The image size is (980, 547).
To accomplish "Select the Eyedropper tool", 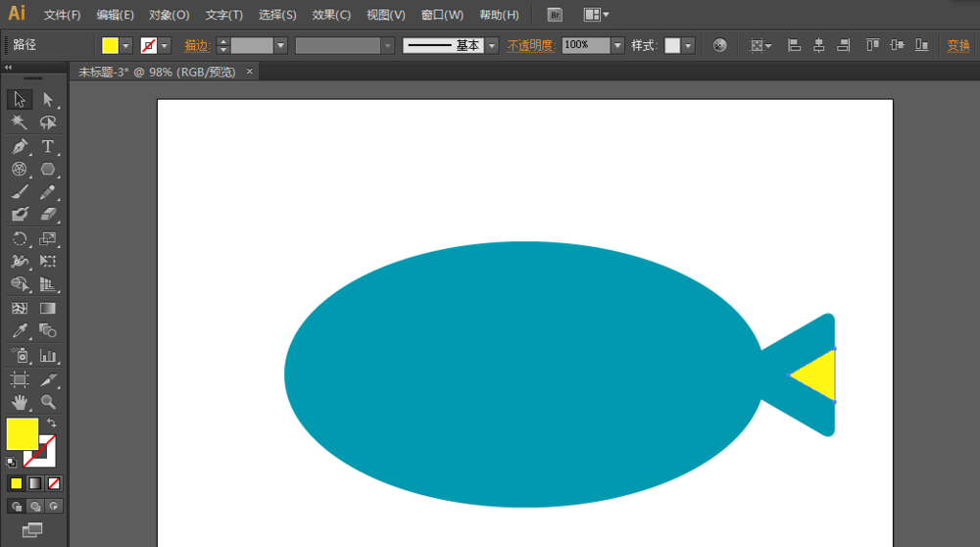I will tap(20, 331).
